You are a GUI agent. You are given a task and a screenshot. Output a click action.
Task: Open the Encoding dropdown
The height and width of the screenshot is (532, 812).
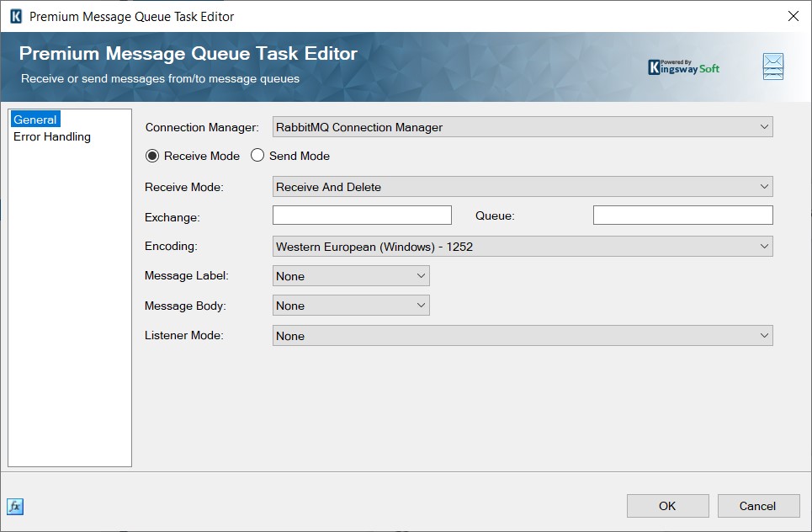pyautogui.click(x=765, y=246)
